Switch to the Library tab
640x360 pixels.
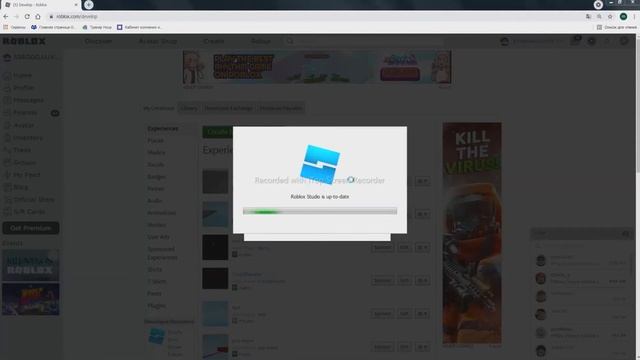point(189,108)
